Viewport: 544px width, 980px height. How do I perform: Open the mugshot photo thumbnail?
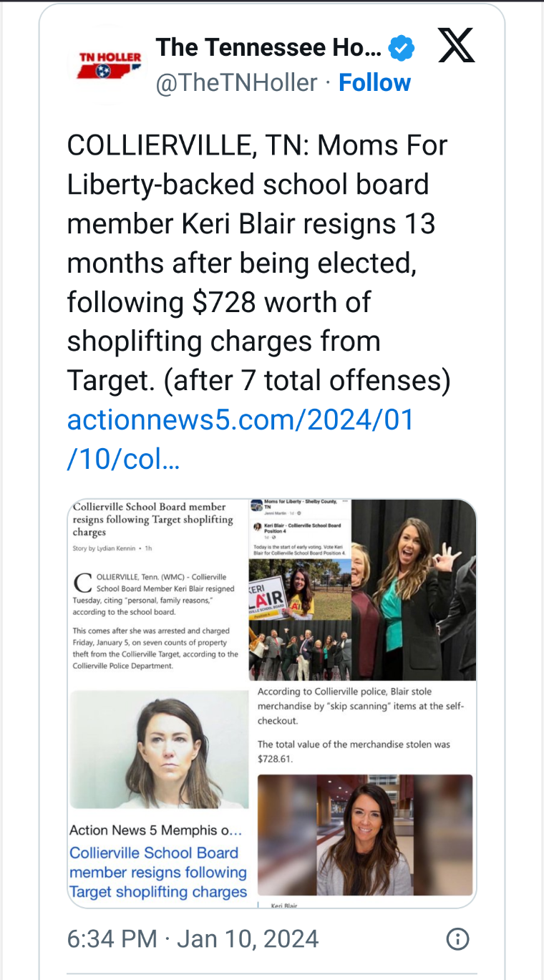point(159,749)
